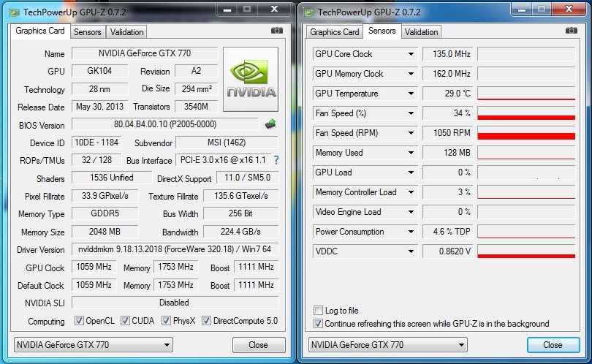
Task: Open the GPU Load sensor dropdown
Action: tap(411, 172)
